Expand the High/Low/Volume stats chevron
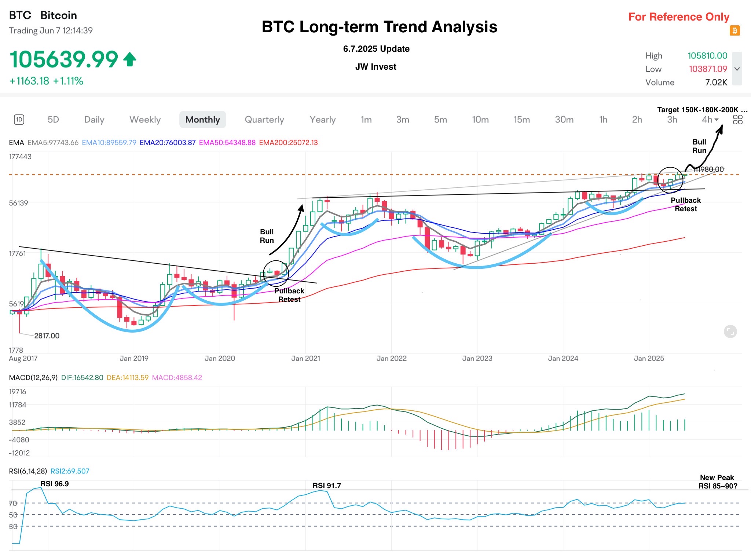The height and width of the screenshot is (560, 751). [737, 69]
